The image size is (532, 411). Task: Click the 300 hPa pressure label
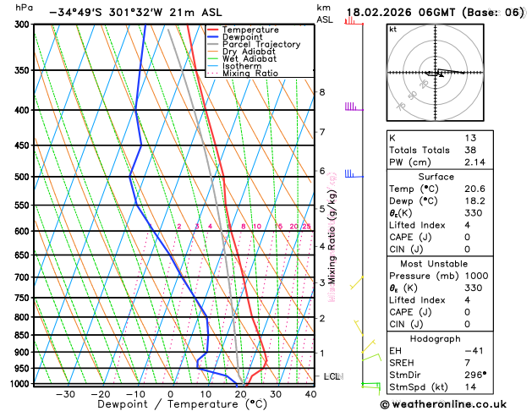coord(24,25)
